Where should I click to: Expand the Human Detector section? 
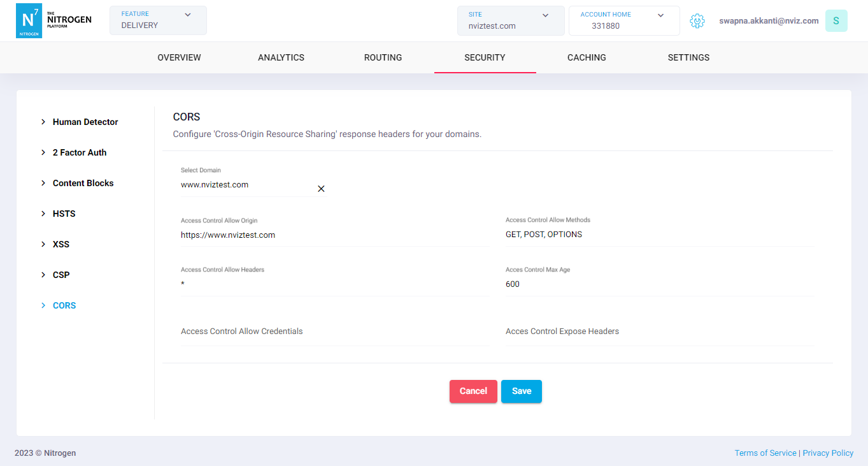(85, 122)
